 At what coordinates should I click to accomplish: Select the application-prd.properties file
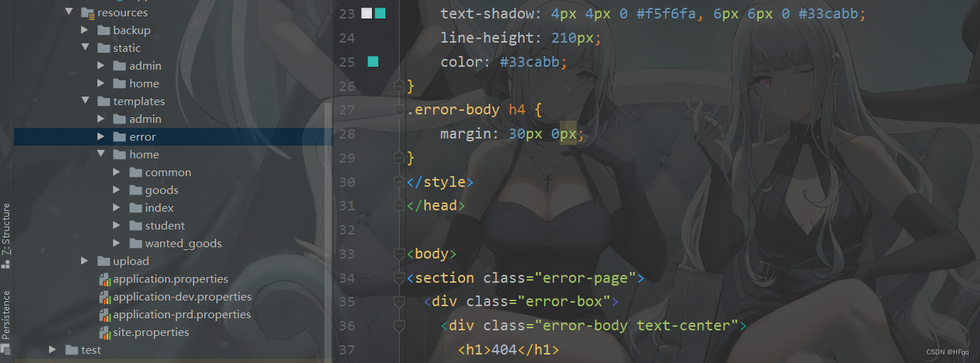(182, 315)
